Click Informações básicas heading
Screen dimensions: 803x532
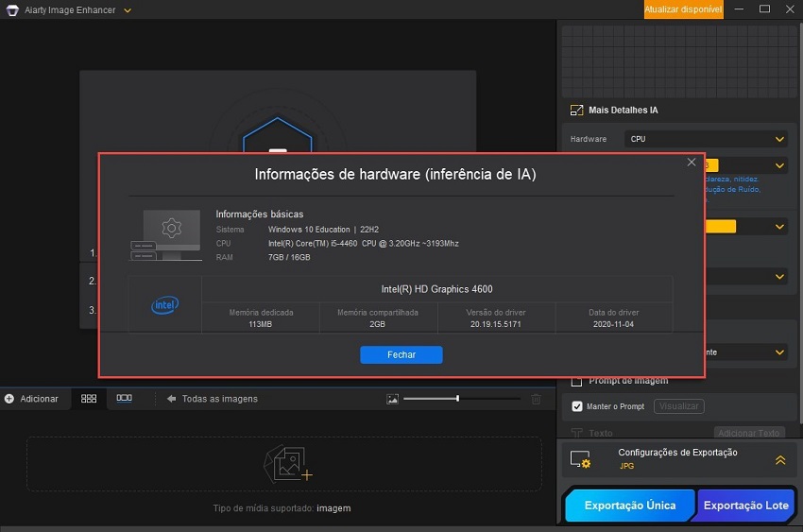point(259,215)
